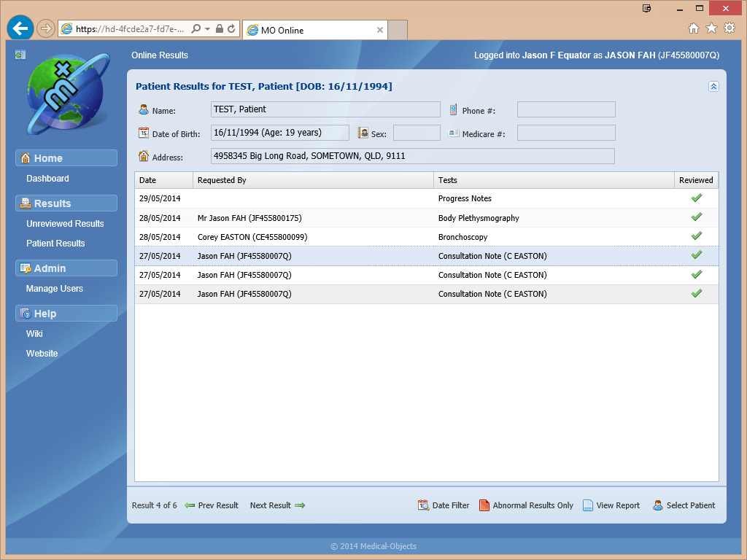
Task: Open the Wiki link
Action: [34, 334]
